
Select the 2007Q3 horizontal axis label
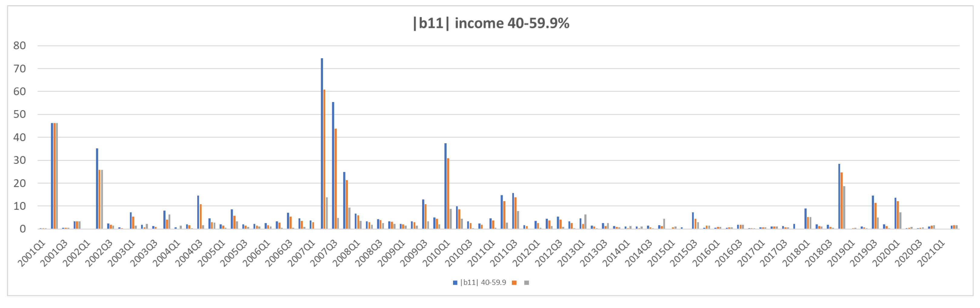click(324, 253)
